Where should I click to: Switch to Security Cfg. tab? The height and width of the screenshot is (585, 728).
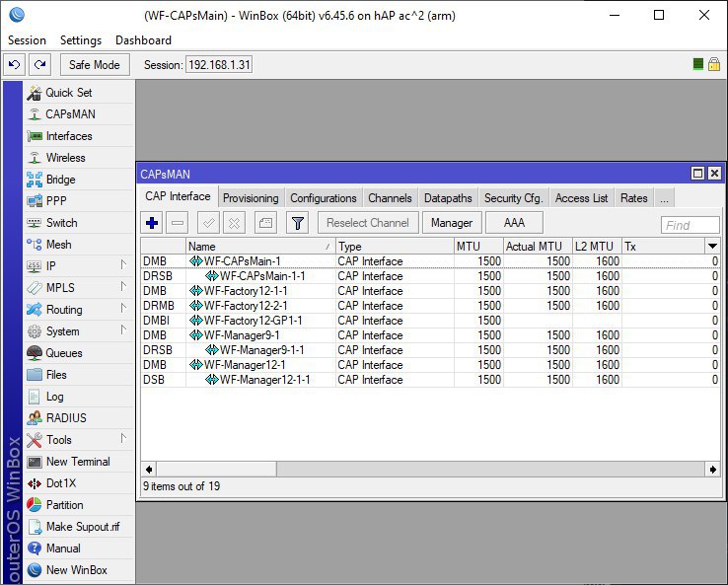[514, 198]
